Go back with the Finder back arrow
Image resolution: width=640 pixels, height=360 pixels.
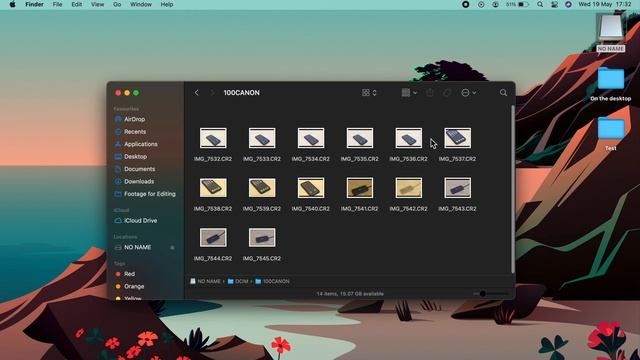tap(197, 93)
